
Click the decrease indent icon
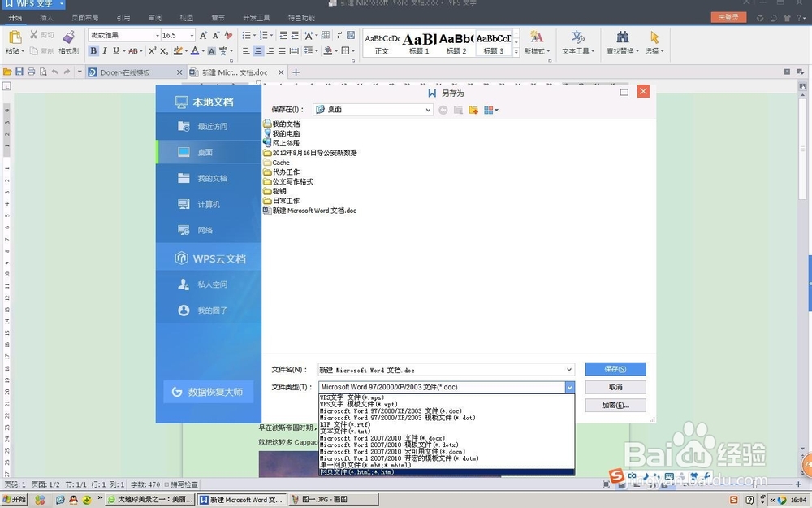click(283, 35)
